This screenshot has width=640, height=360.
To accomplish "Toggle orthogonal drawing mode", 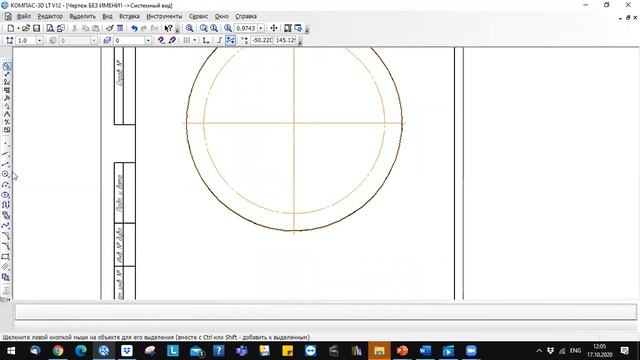I will pyautogui.click(x=220, y=40).
